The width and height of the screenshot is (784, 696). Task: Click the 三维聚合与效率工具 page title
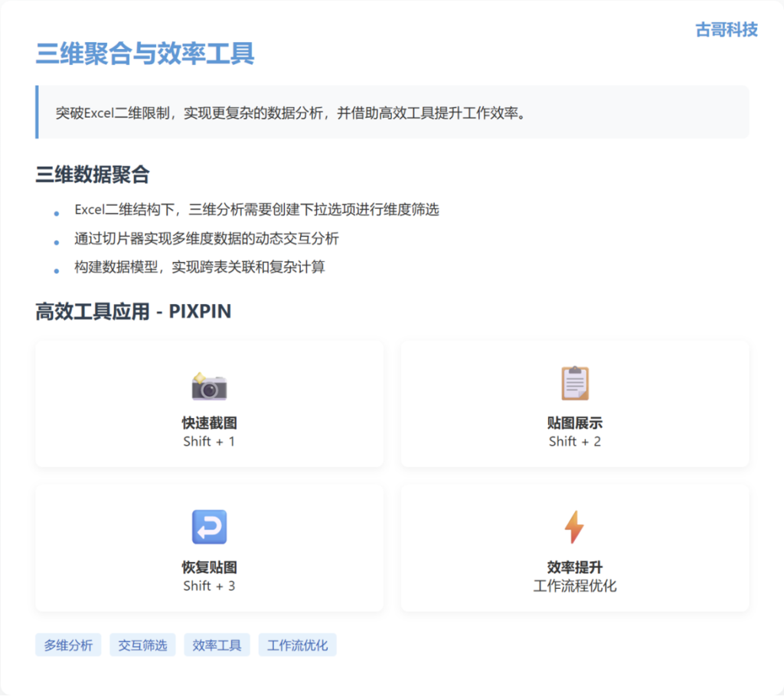145,54
